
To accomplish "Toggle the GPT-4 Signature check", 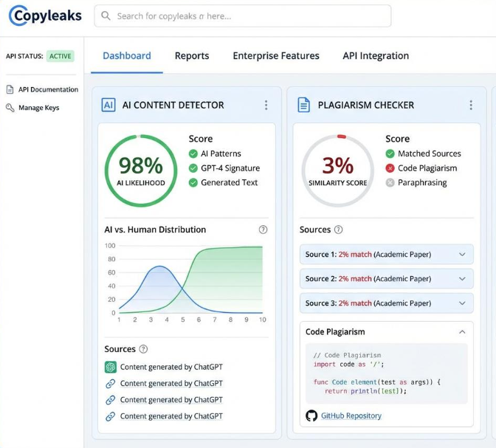I will click(193, 168).
